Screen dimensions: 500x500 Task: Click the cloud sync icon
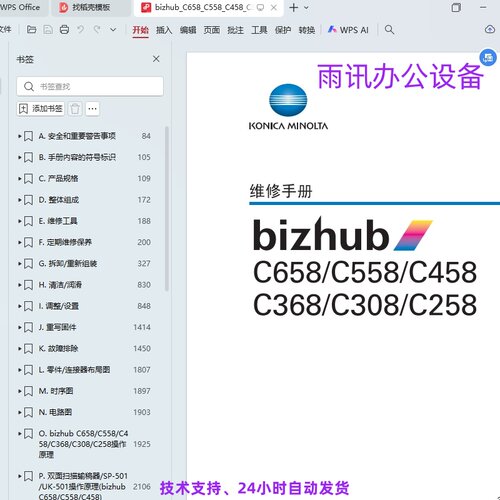(x=490, y=30)
